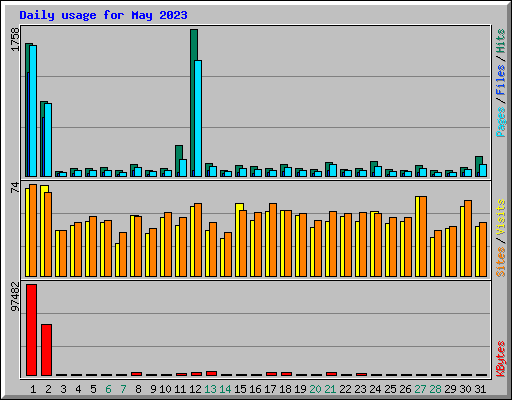
Task: Select the cyan Pages bar for day 1
Action: [33, 111]
